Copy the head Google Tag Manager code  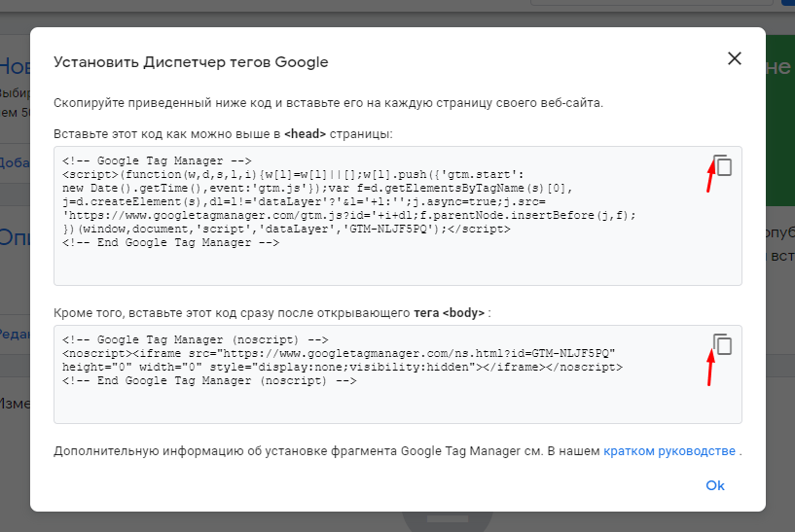tap(722, 165)
